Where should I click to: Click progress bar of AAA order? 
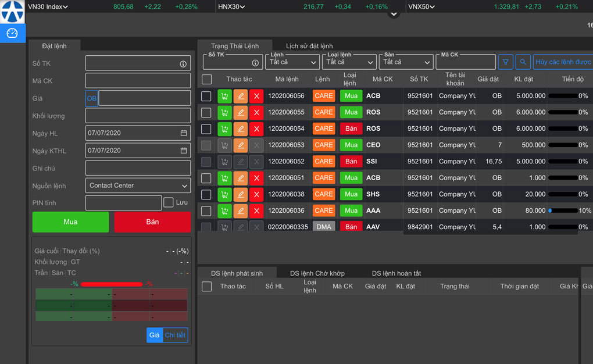coord(563,210)
